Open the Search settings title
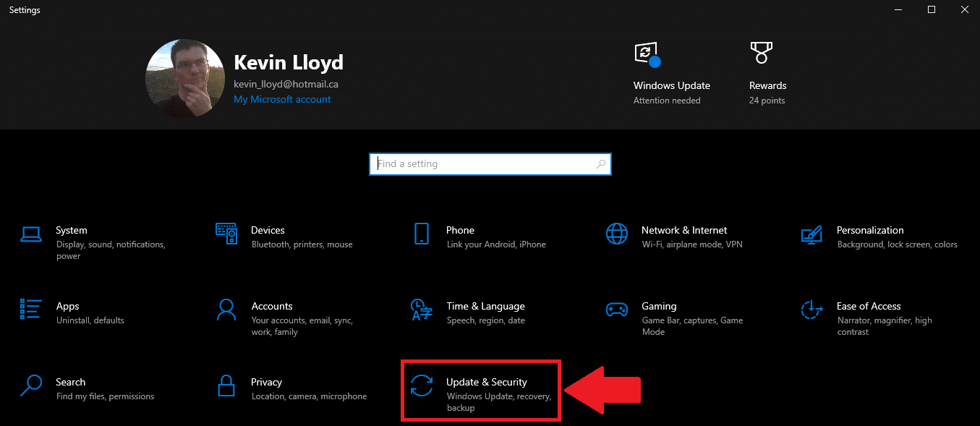This screenshot has height=426, width=980. [x=71, y=382]
